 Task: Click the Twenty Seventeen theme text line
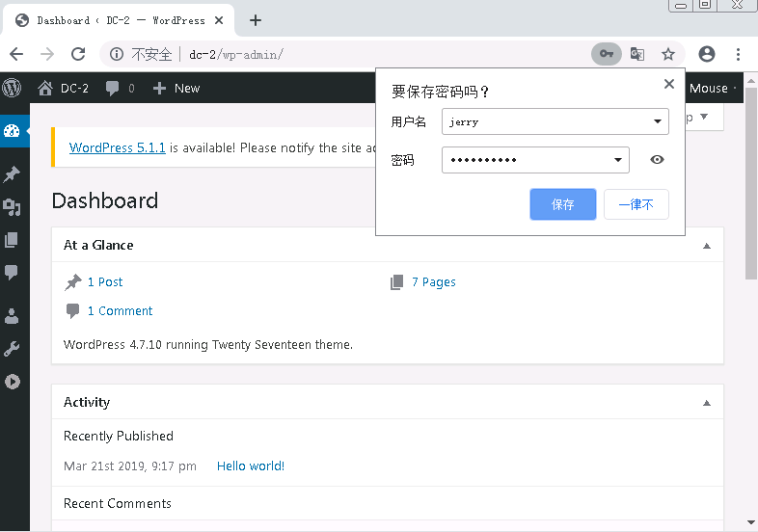point(208,344)
